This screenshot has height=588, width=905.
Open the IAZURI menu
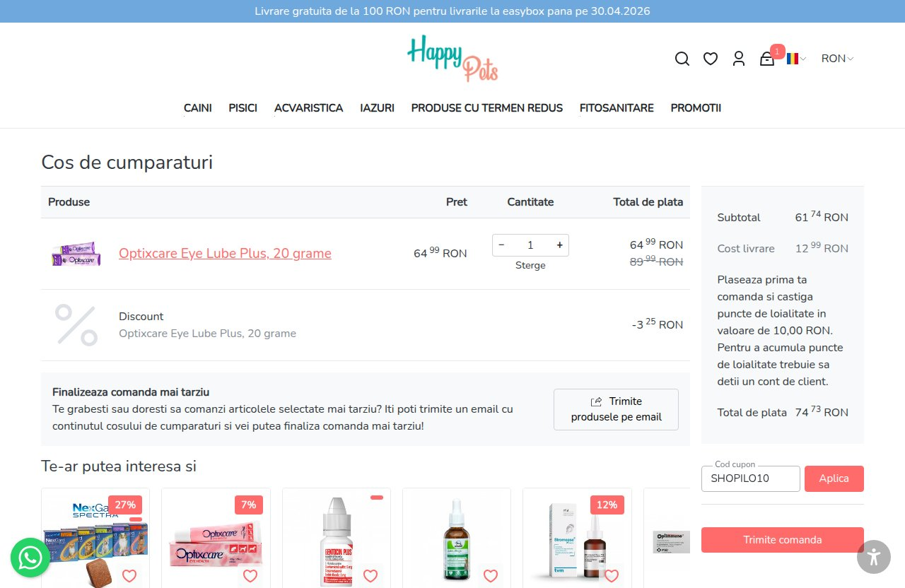pos(377,108)
